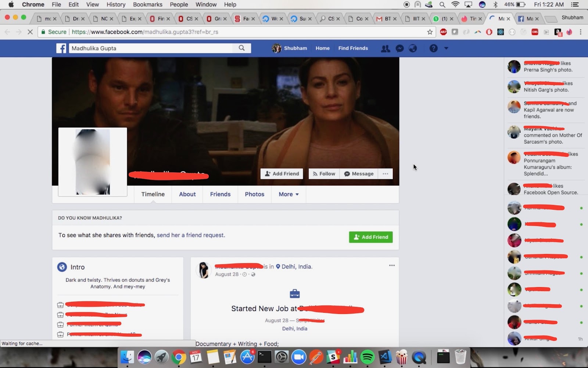
Task: Open the Friend Requests icon
Action: point(386,48)
